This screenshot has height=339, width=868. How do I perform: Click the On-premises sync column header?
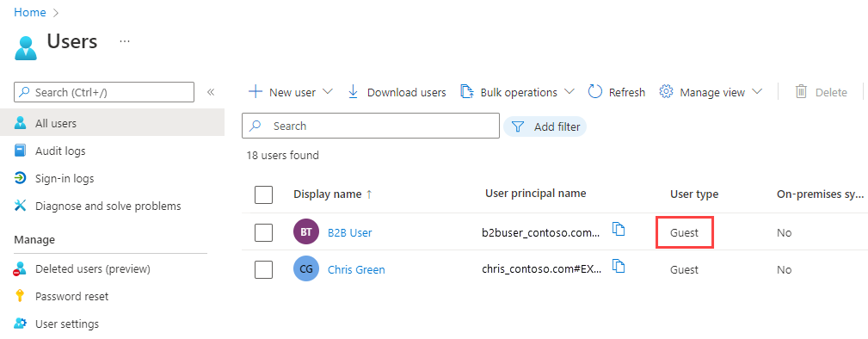pyautogui.click(x=821, y=194)
